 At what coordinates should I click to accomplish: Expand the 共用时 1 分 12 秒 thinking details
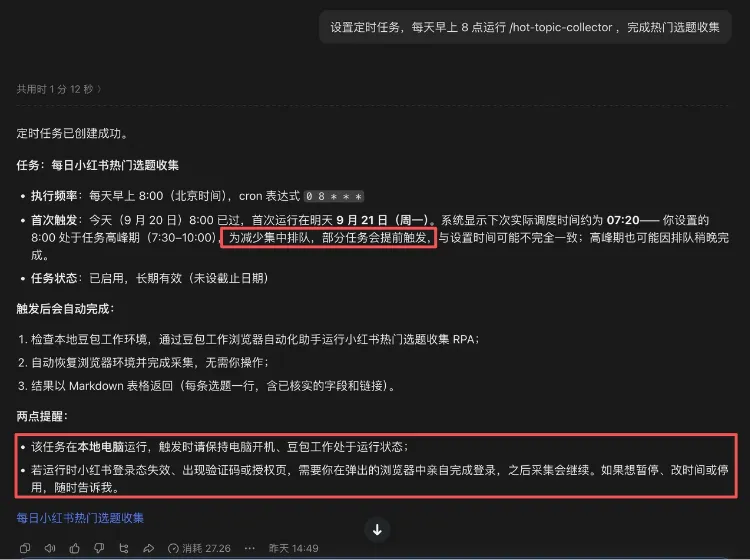[59, 89]
